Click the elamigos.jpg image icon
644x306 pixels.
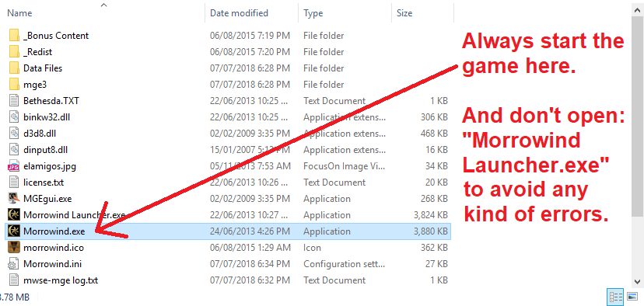[14, 166]
